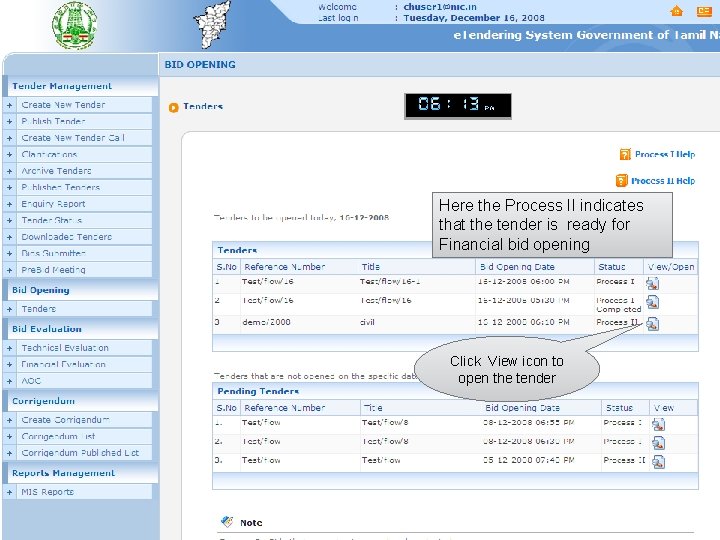The image size is (720, 540).
Task: Open Downloaded Tenders menu item
Action: point(67,237)
